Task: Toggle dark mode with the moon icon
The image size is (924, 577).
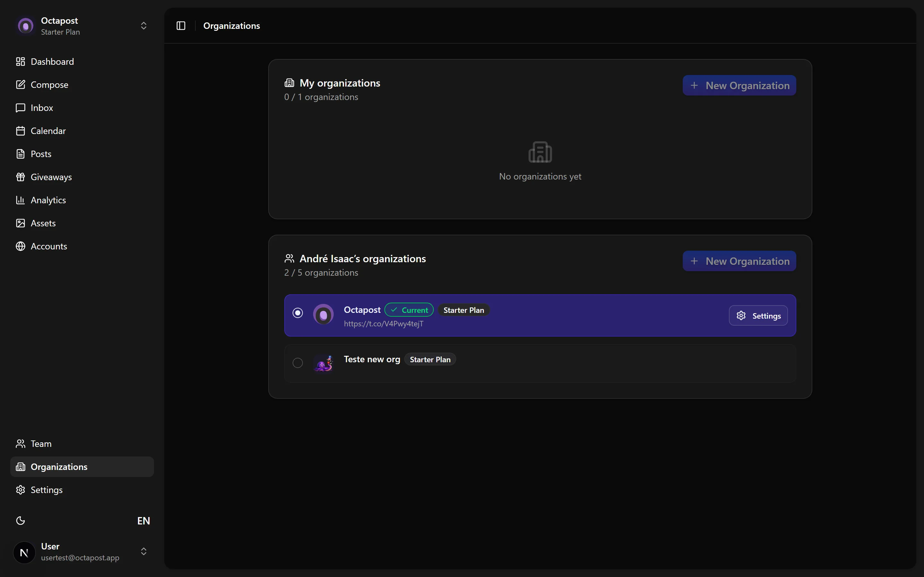Action: point(21,521)
